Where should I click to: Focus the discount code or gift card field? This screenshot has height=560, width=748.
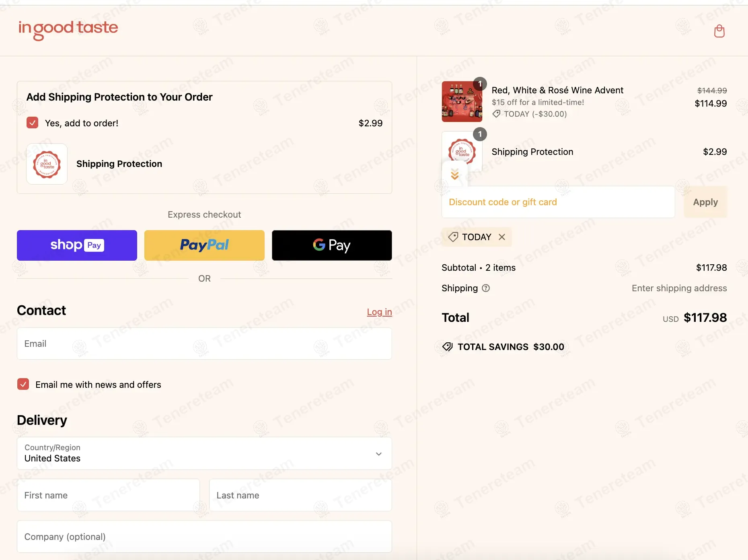(x=558, y=202)
